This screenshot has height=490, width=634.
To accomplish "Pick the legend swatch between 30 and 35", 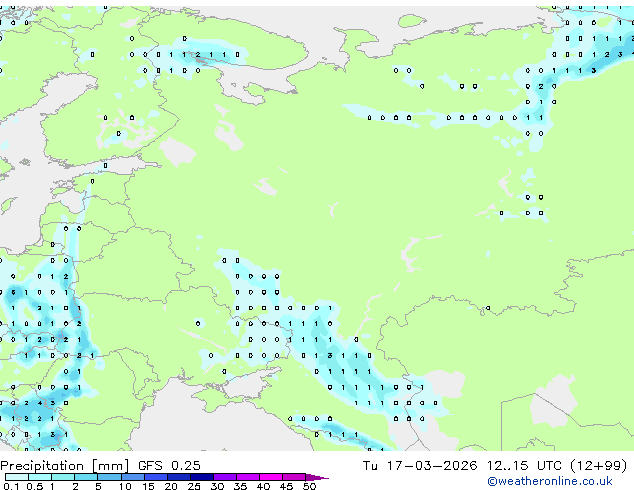I will pyautogui.click(x=225, y=477).
